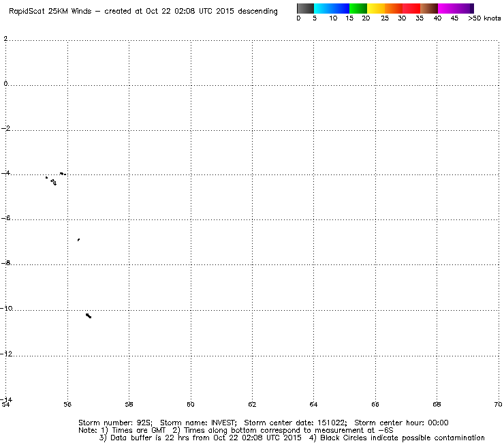504x443 pixels.
Task: Click the 'Storm number: 92S' text
Action: 115,423
